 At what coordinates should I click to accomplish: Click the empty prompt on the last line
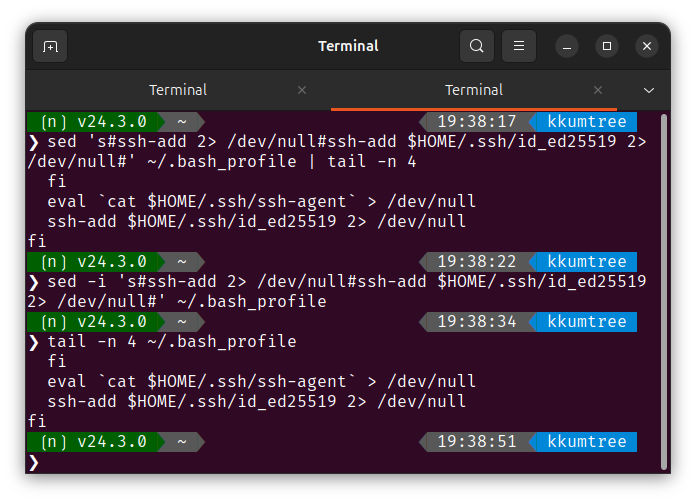(34, 462)
